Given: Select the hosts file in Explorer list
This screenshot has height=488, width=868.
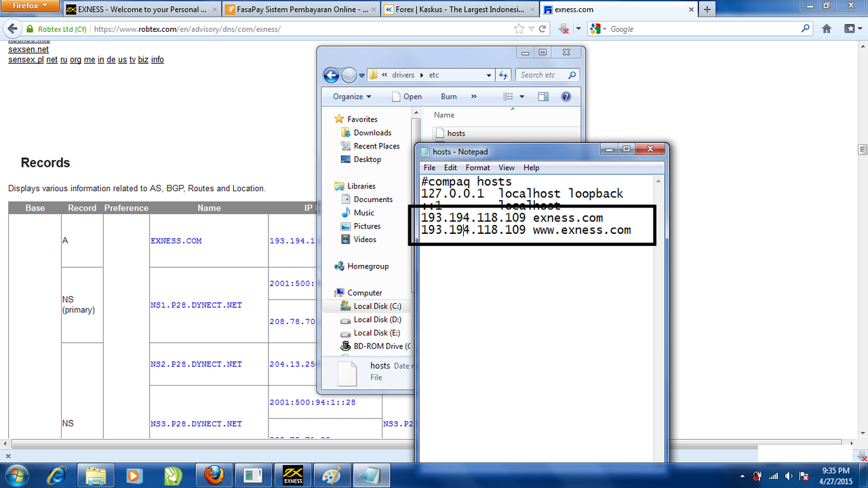Looking at the screenshot, I should click(x=456, y=134).
